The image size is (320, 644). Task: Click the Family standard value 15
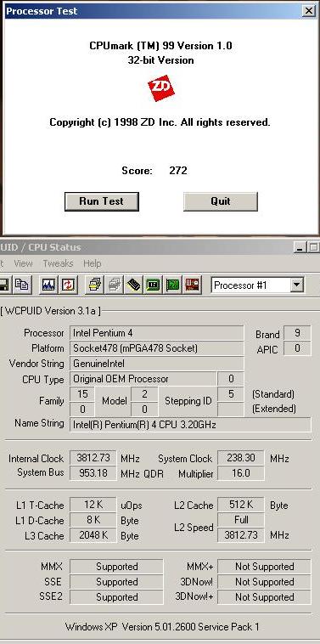click(82, 394)
